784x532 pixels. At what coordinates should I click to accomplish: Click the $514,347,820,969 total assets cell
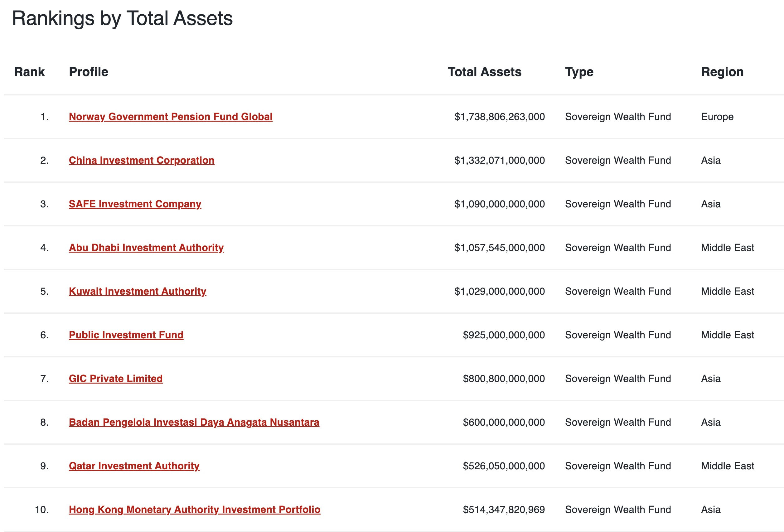point(504,510)
